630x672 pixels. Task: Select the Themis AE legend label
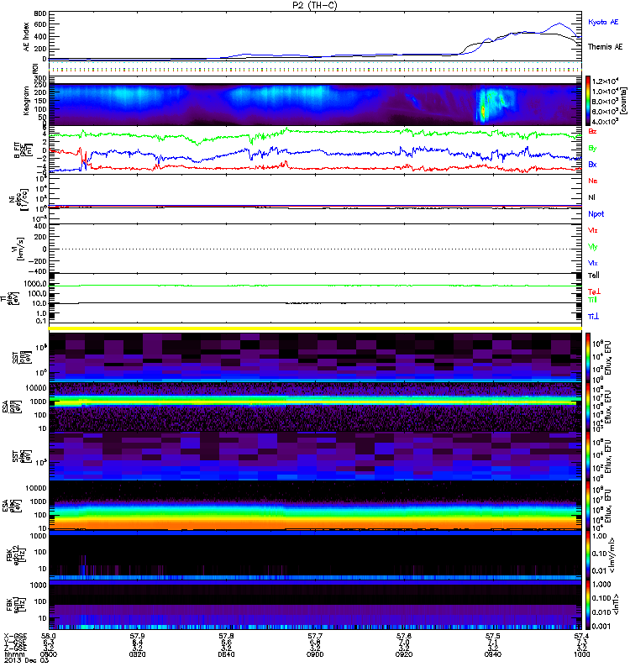(605, 47)
